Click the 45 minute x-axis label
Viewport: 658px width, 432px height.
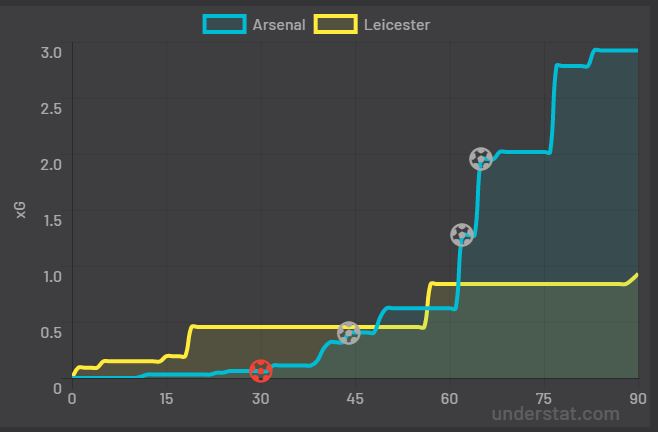pos(355,398)
